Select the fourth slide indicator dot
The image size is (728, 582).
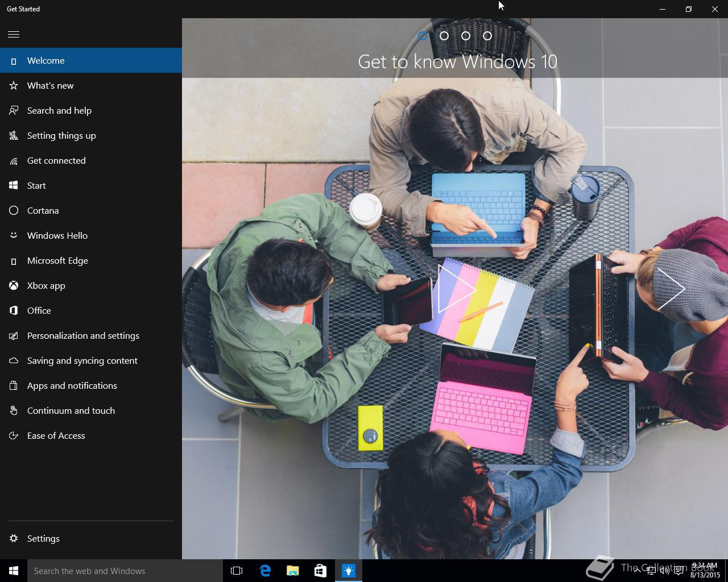coord(487,36)
